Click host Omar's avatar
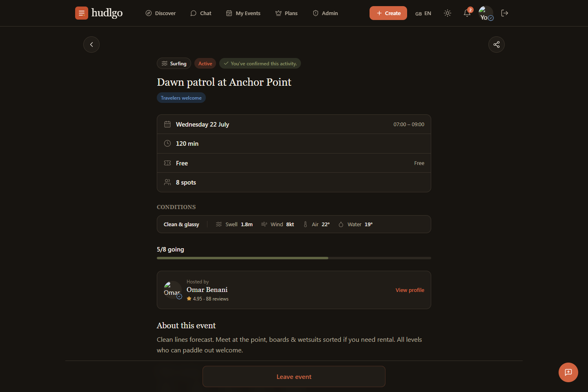The width and height of the screenshot is (588, 392). pyautogui.click(x=173, y=290)
